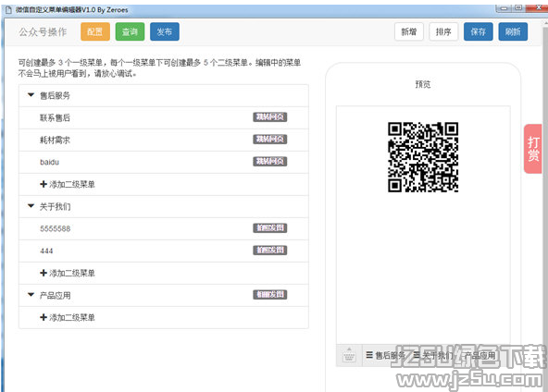Add submenu under 售后服务 via plus icon
Image resolution: width=548 pixels, height=392 pixels.
[44, 184]
